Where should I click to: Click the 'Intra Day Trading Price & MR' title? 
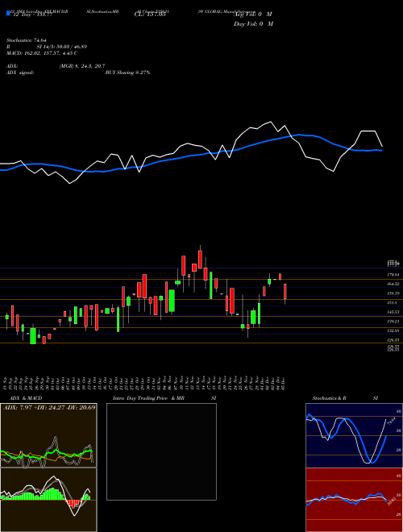point(148,398)
